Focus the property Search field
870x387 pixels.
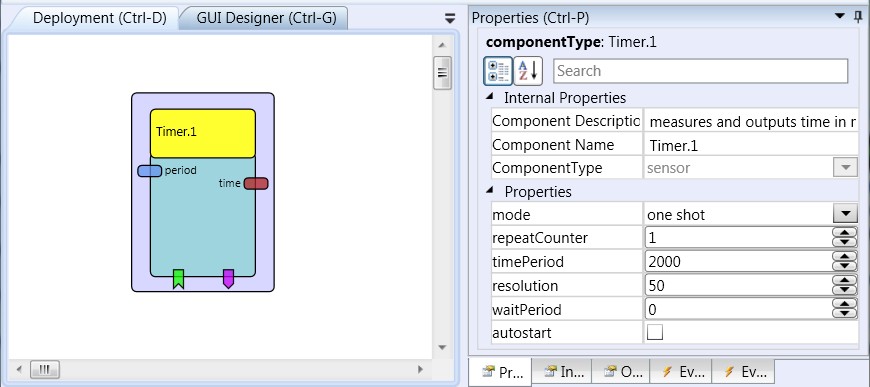coord(700,71)
